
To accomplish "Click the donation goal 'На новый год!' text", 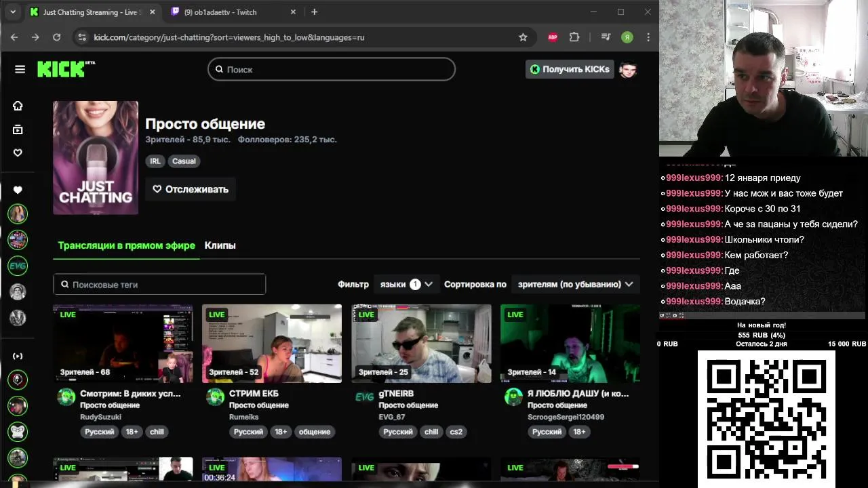I will pyautogui.click(x=762, y=325).
